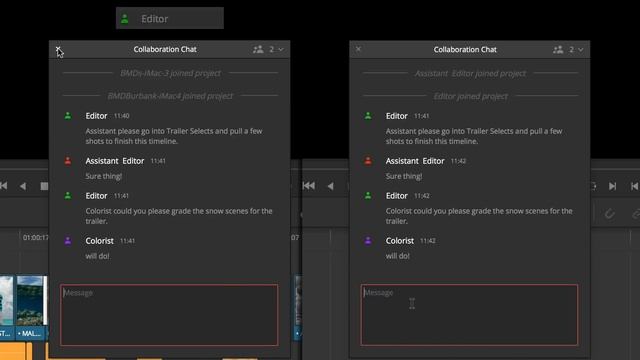
Task: Click right viewer go-to-first-frame button
Action: click(x=309, y=186)
